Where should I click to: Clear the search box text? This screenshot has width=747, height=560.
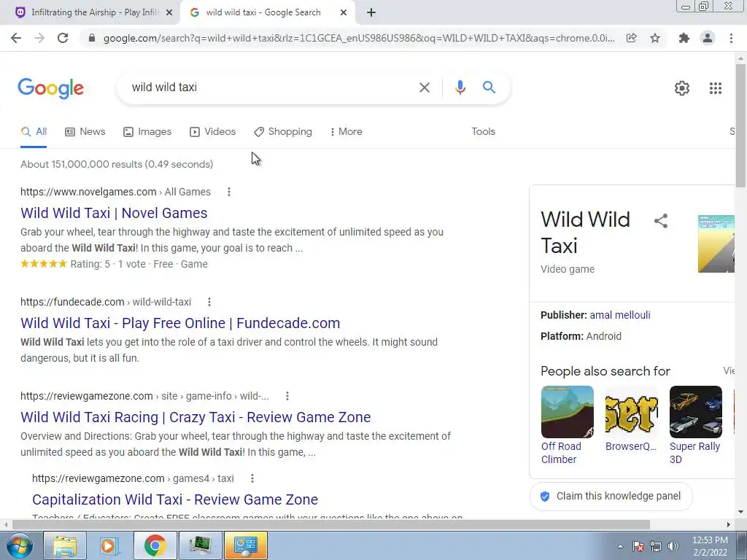click(x=424, y=87)
